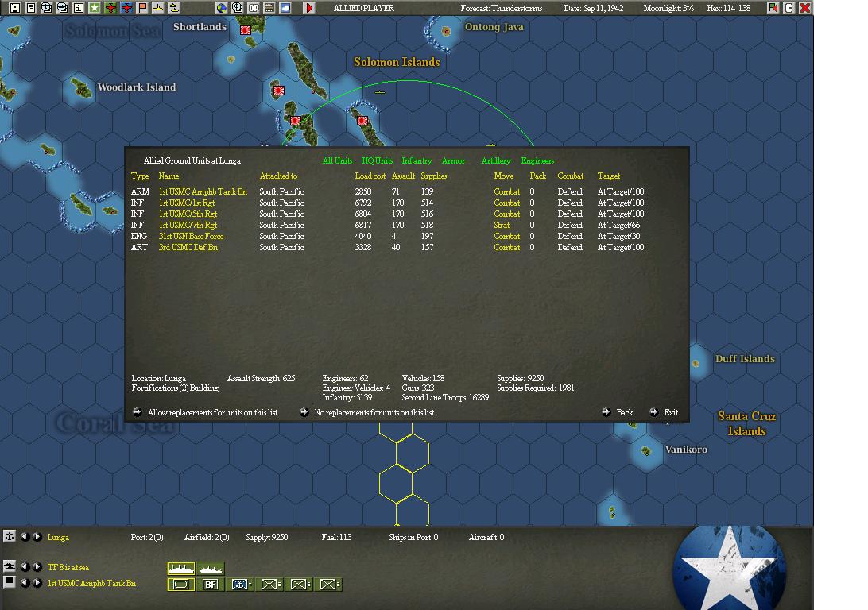
Task: Filter list by Artillery
Action: pos(496,161)
